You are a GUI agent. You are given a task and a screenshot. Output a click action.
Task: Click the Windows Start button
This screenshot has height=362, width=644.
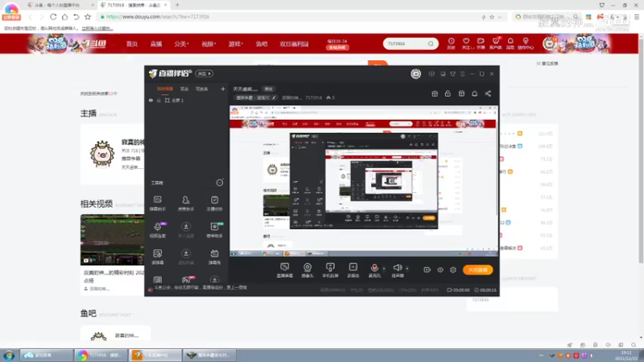click(x=9, y=355)
